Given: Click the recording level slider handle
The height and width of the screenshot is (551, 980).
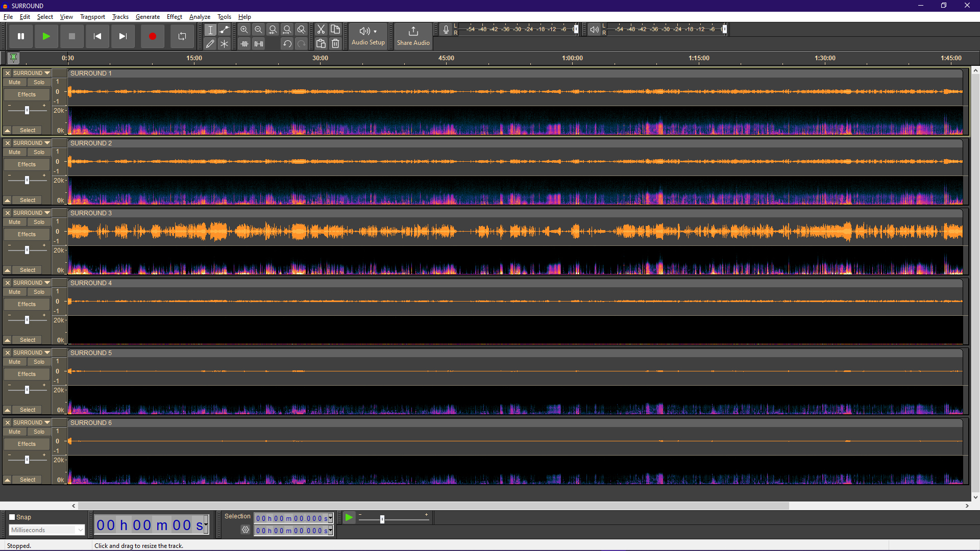Looking at the screenshot, I should (x=576, y=29).
